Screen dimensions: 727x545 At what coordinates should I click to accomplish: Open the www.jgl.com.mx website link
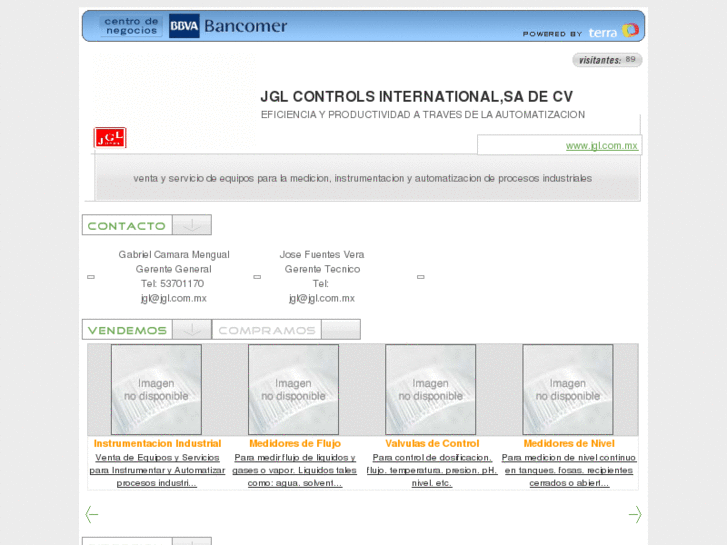[601, 146]
